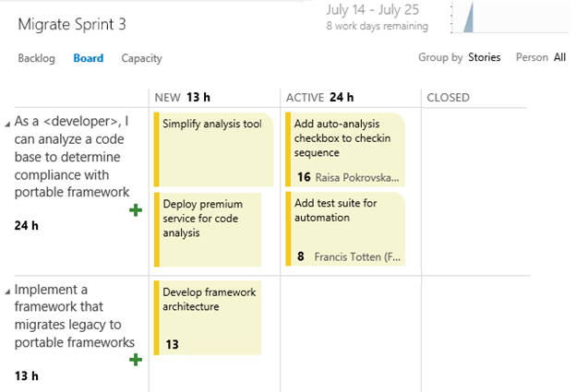This screenshot has width=576, height=392.
Task: Click the Migrate Sprint 3 title
Action: click(70, 23)
